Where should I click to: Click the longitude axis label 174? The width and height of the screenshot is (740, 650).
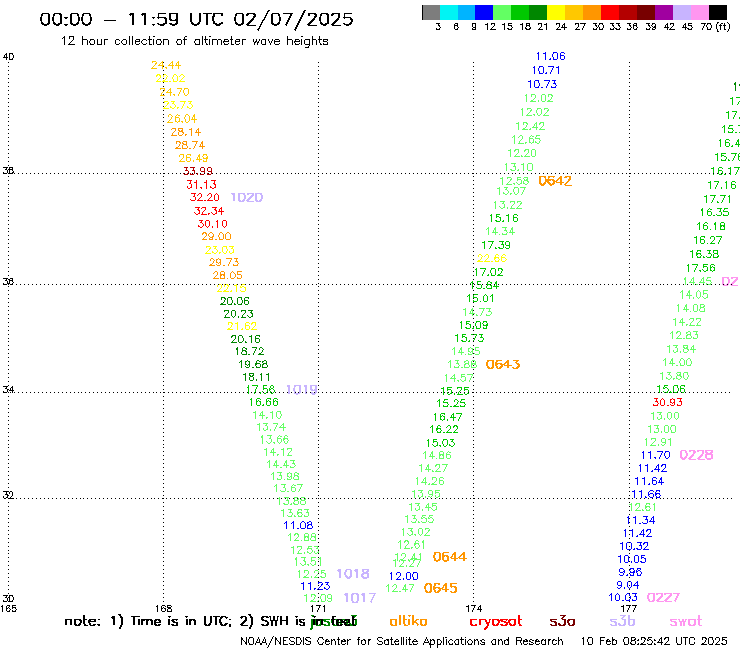[x=473, y=609]
